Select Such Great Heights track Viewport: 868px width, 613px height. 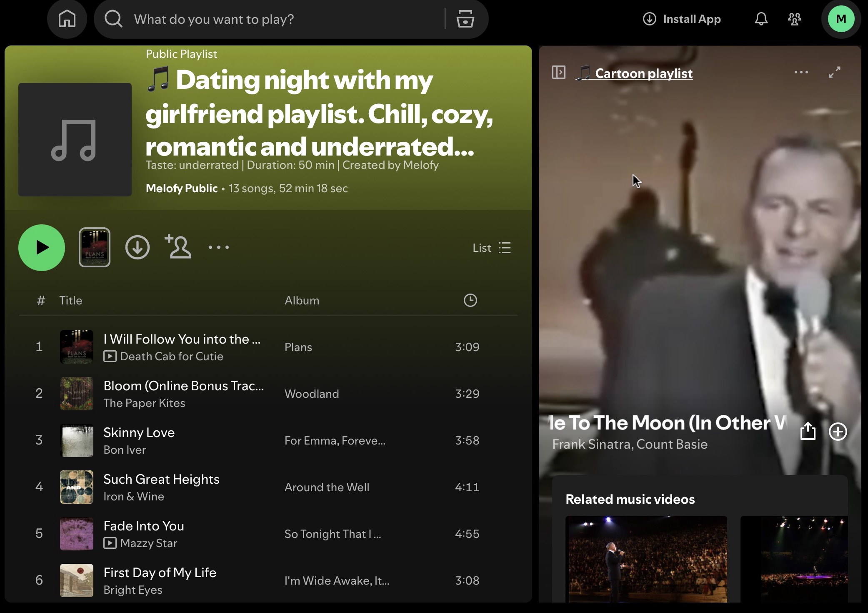pyautogui.click(x=161, y=479)
